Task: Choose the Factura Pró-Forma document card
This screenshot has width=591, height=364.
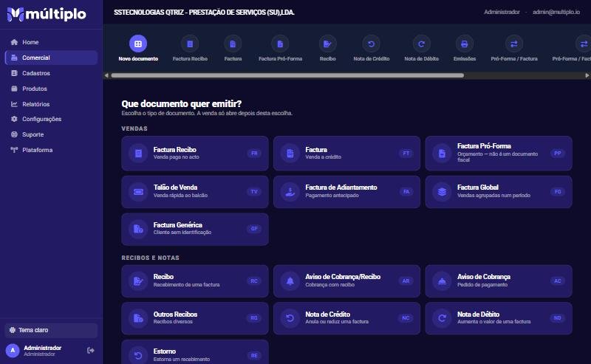Action: pos(499,154)
